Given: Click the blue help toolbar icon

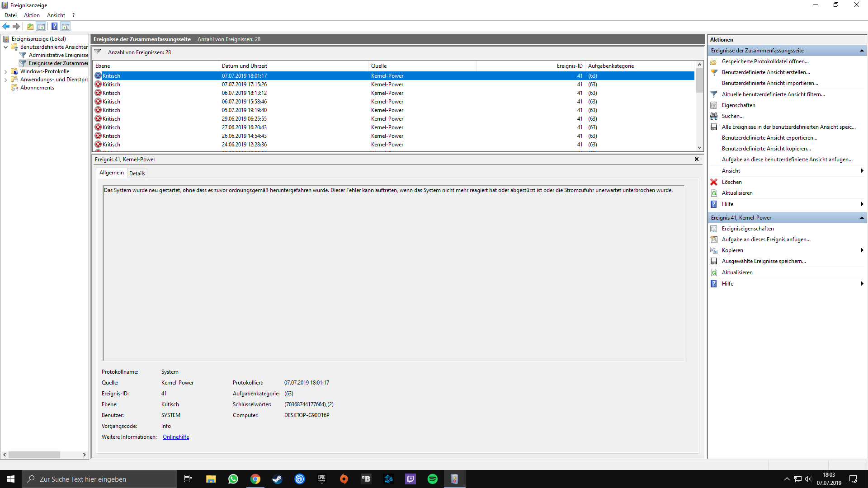Looking at the screenshot, I should coord(54,26).
